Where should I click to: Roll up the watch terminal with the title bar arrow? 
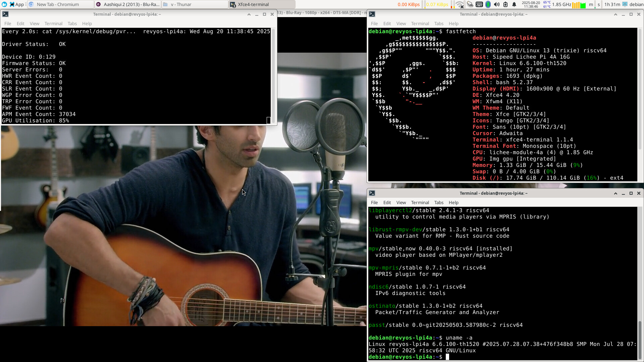coord(249,14)
